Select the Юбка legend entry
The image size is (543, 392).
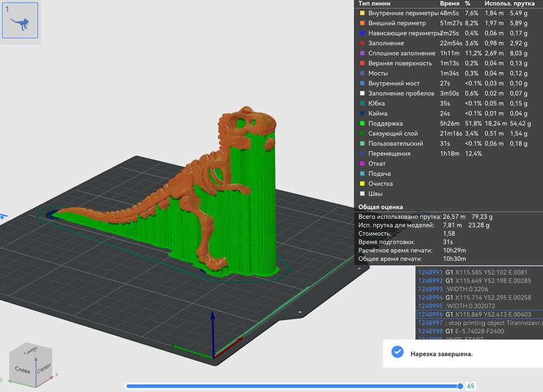coord(376,103)
